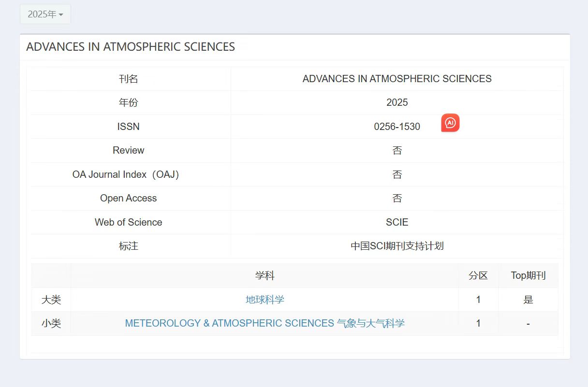Click the Review row label

point(129,150)
